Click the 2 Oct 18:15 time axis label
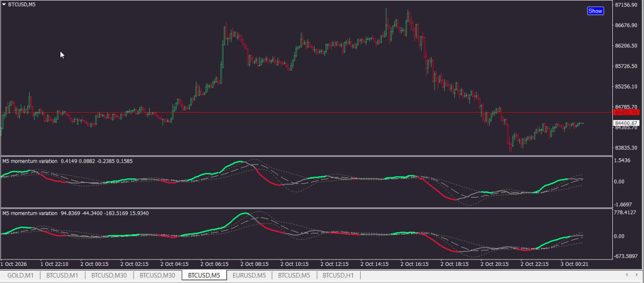 (455, 264)
